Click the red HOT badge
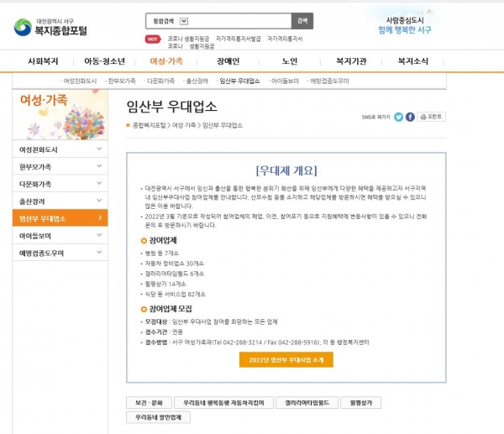The image size is (504, 434). coord(153,39)
